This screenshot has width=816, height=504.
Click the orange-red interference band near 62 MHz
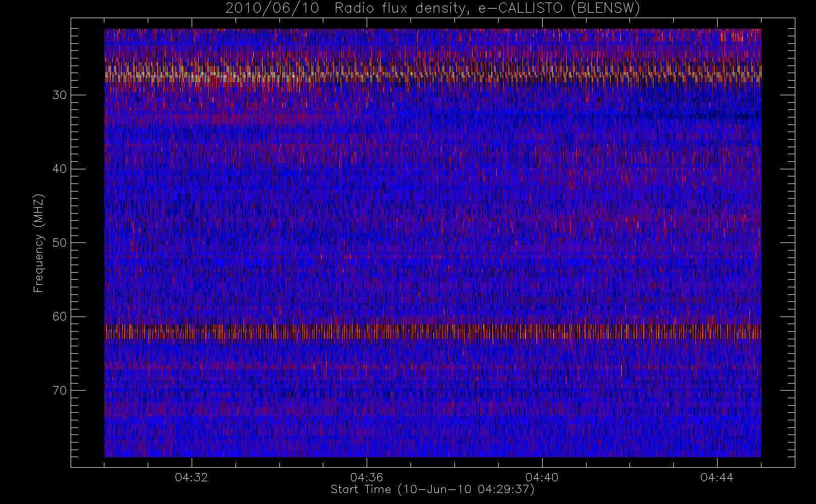click(433, 332)
